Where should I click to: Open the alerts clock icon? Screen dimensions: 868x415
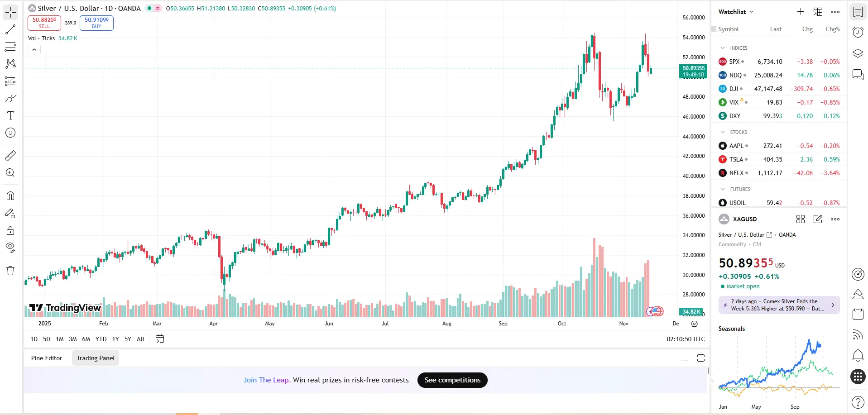(858, 32)
